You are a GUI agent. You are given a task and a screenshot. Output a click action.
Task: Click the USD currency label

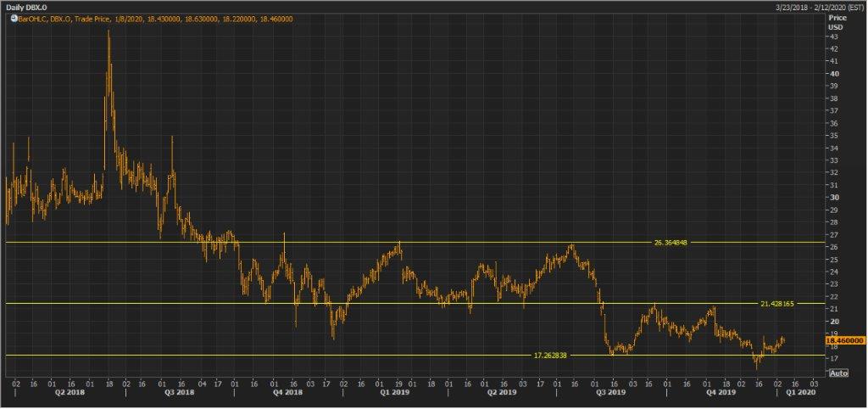tap(834, 26)
